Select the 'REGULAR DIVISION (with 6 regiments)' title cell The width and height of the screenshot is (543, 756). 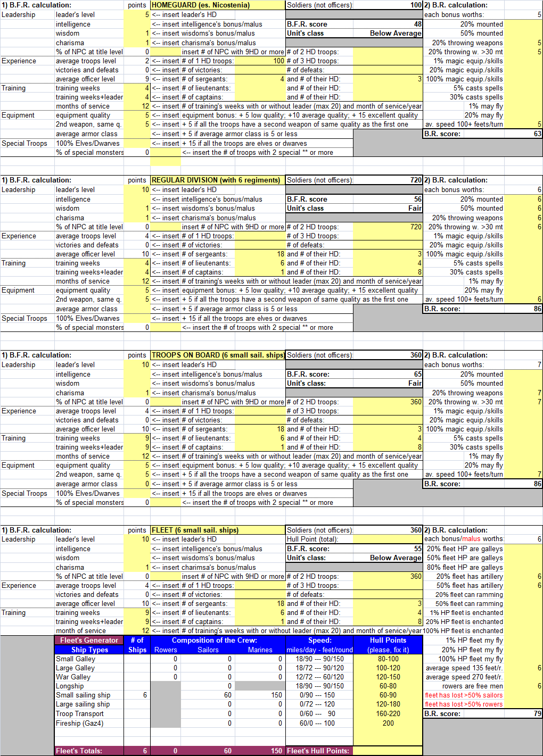tap(218, 180)
